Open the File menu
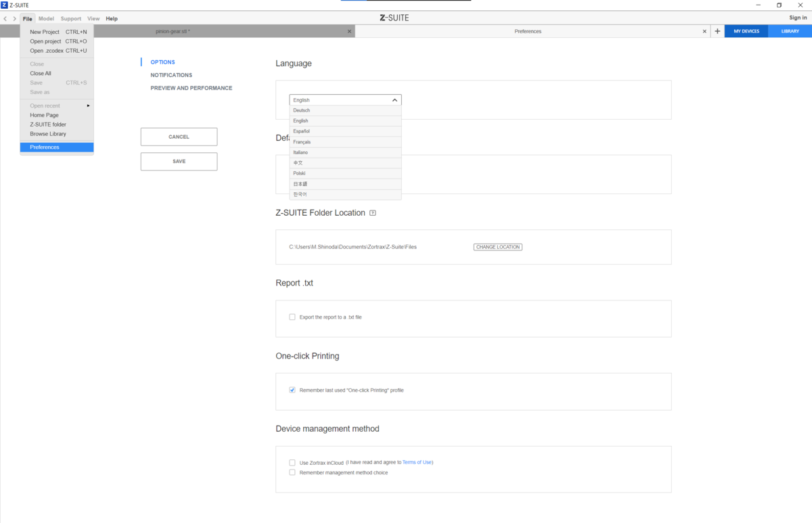 27,19
